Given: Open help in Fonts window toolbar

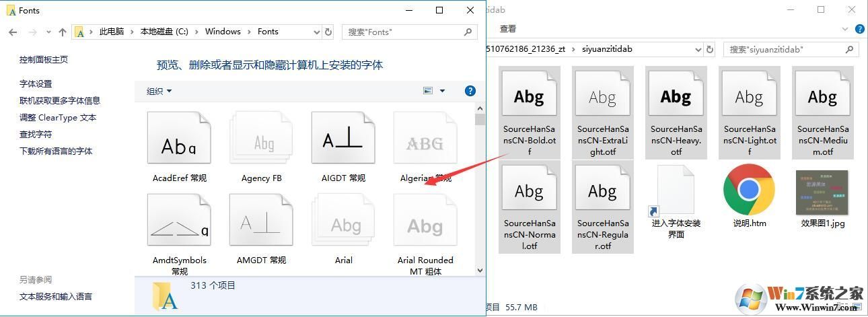Looking at the screenshot, I should (470, 91).
